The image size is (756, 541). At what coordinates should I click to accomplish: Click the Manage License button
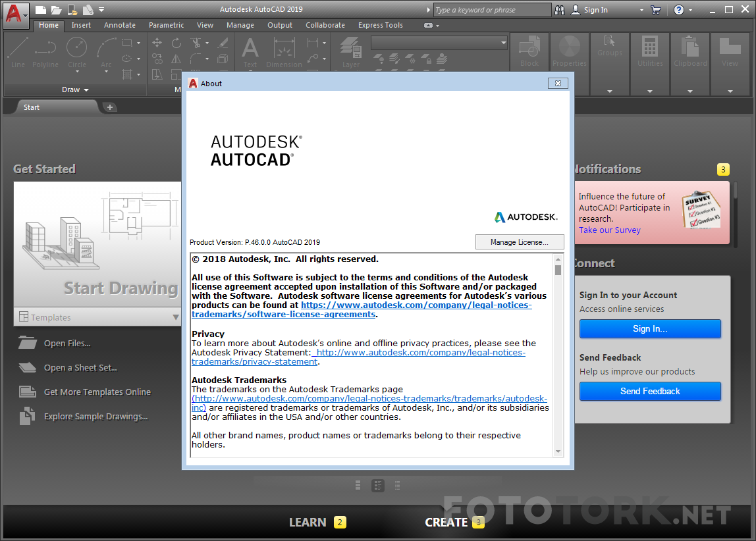pos(520,242)
